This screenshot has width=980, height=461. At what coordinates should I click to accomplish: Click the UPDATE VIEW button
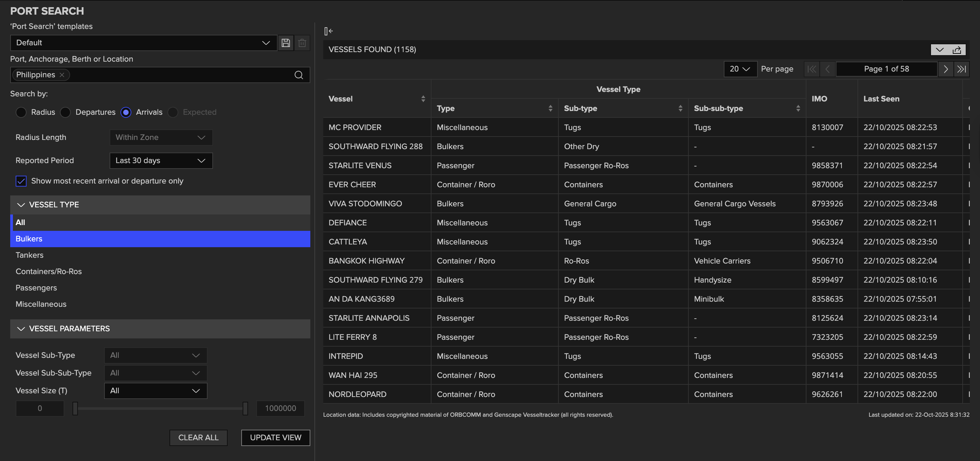(275, 438)
